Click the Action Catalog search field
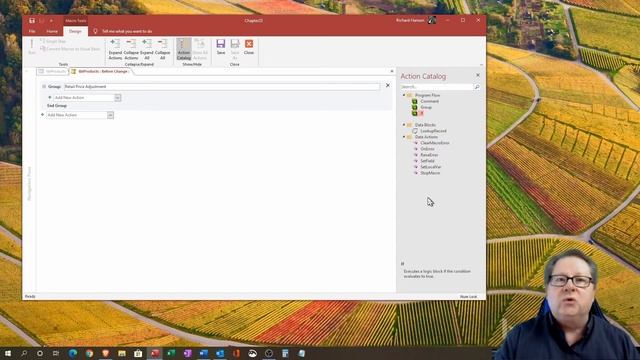 tap(436, 87)
